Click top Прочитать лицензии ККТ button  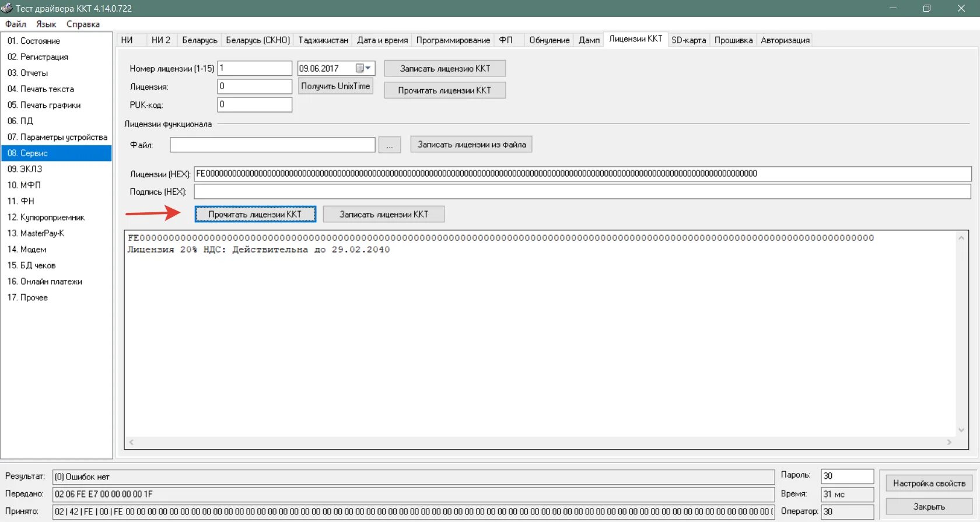[x=445, y=90]
